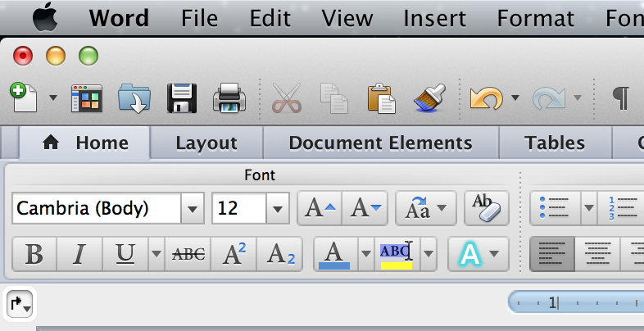Toggle the paragraph marks pilcrow
644x331 pixels.
620,98
